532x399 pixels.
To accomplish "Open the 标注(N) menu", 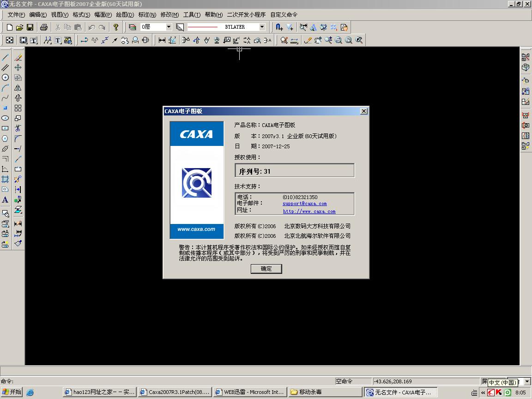I will click(x=147, y=15).
